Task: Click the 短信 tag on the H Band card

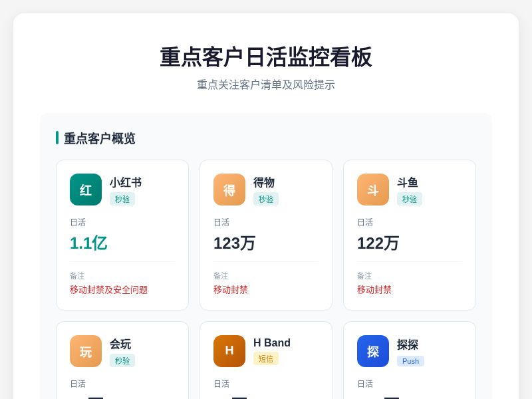Action: click(266, 359)
